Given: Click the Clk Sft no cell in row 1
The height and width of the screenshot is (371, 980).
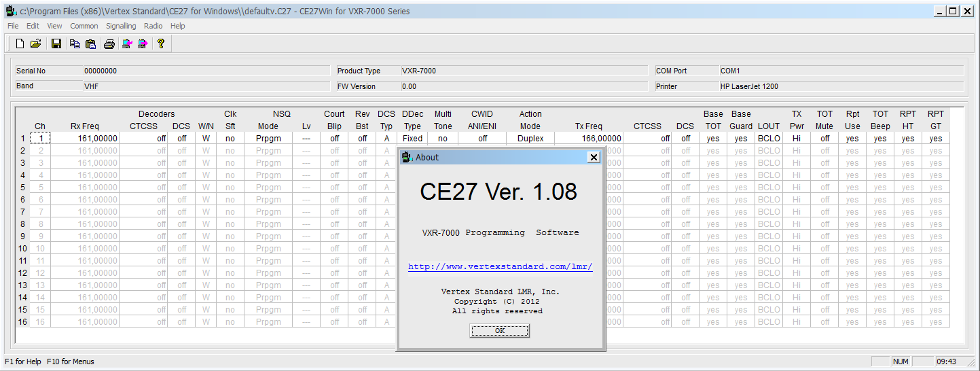Looking at the screenshot, I should 230,139.
